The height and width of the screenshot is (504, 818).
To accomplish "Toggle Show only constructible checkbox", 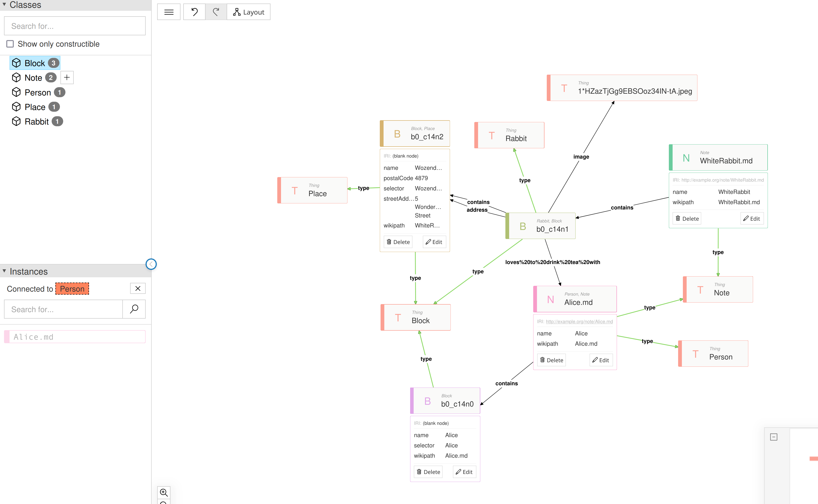I will (10, 44).
